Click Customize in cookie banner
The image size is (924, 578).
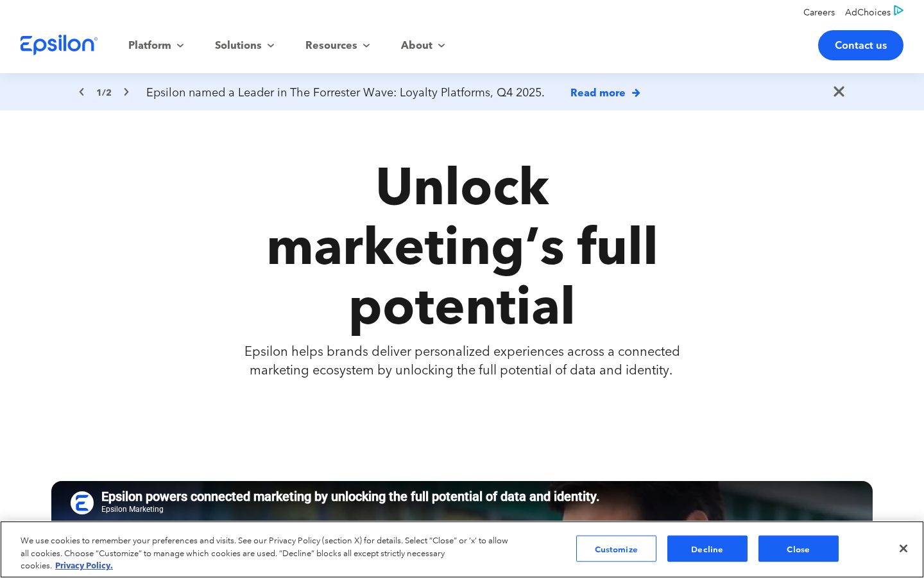[x=616, y=549]
